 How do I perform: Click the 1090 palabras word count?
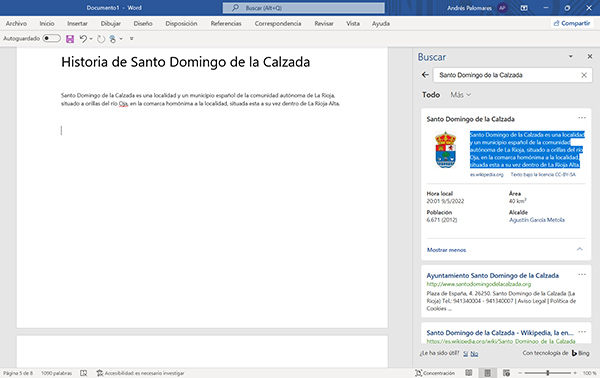(56, 373)
